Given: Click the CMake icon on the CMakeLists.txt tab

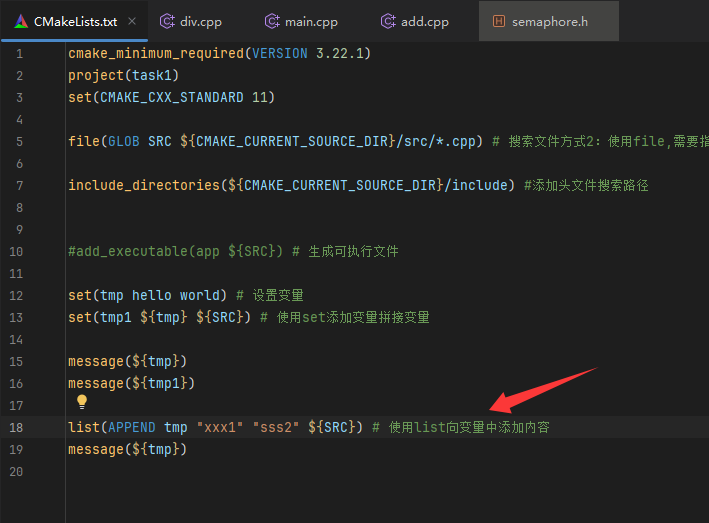Looking at the screenshot, I should (20, 21).
